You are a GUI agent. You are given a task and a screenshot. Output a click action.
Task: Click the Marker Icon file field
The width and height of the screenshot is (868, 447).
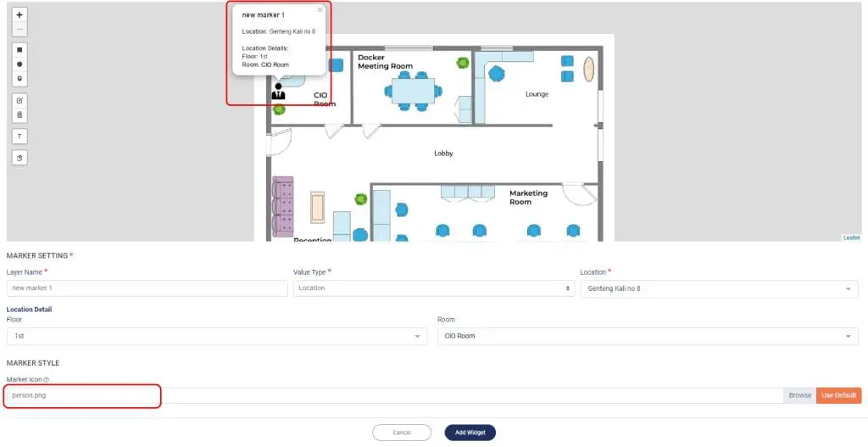click(394, 395)
